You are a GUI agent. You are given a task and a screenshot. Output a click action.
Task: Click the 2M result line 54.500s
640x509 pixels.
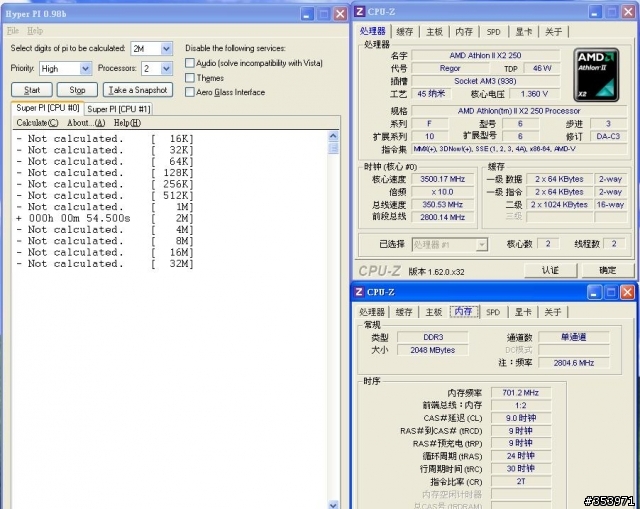105,219
